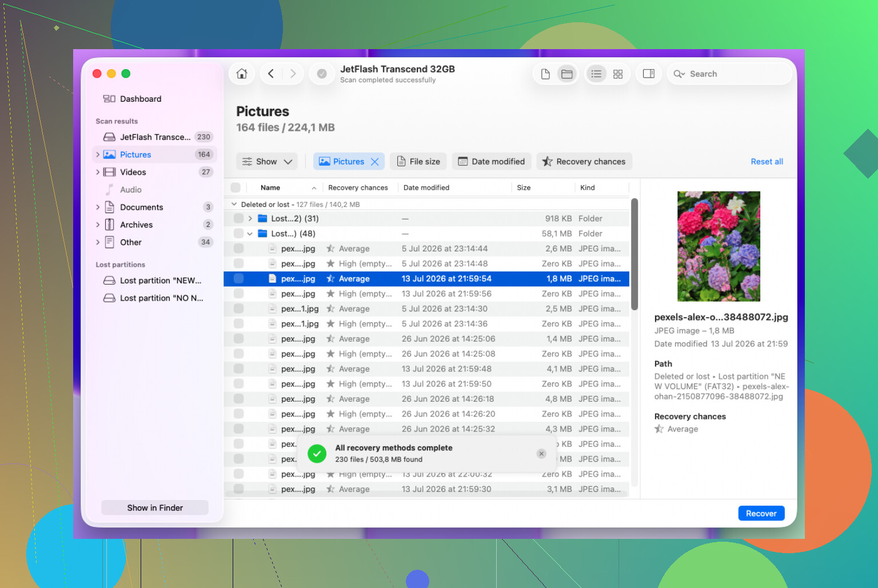Check the Lost...) (48) folder checkbox
Viewport: 878px width, 588px height.
tap(239, 234)
